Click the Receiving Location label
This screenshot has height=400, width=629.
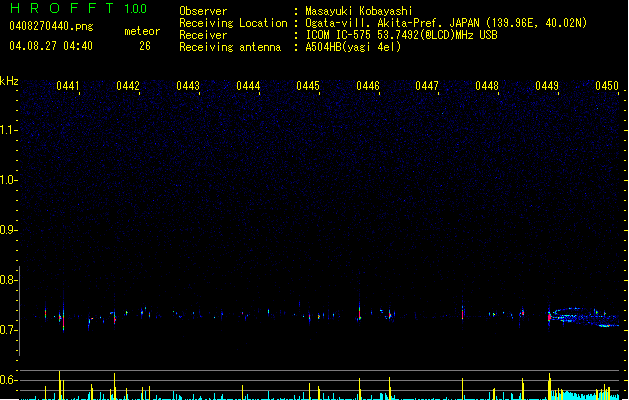233,23
